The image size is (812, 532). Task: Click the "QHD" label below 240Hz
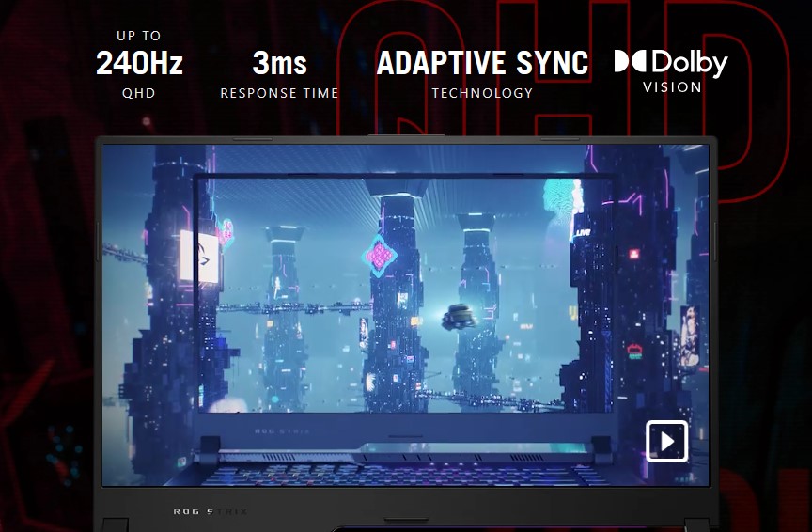[x=139, y=93]
